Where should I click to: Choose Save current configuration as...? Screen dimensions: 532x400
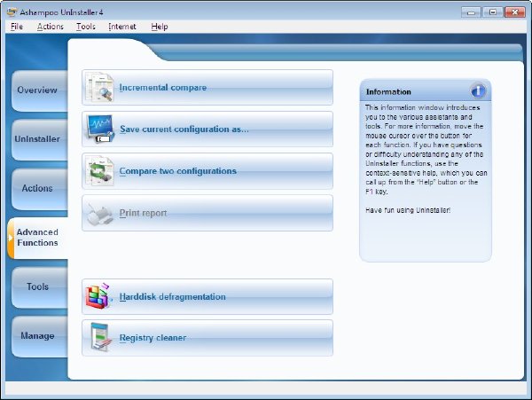[x=207, y=129]
